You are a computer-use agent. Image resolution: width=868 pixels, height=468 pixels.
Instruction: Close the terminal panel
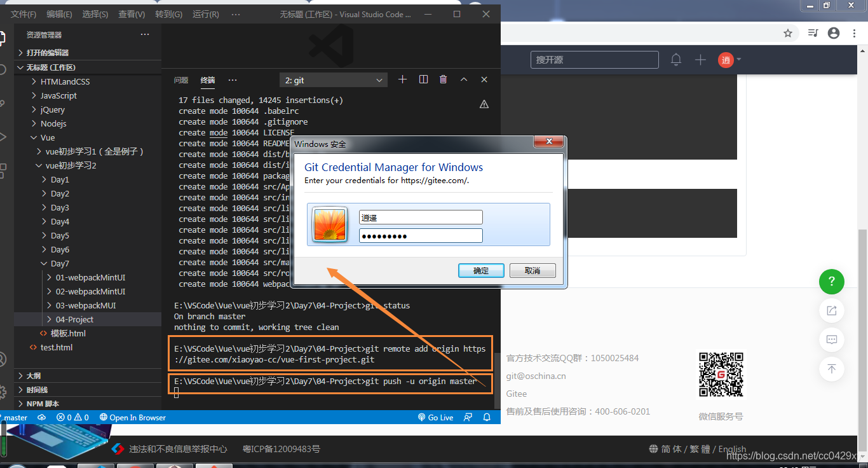(x=484, y=79)
